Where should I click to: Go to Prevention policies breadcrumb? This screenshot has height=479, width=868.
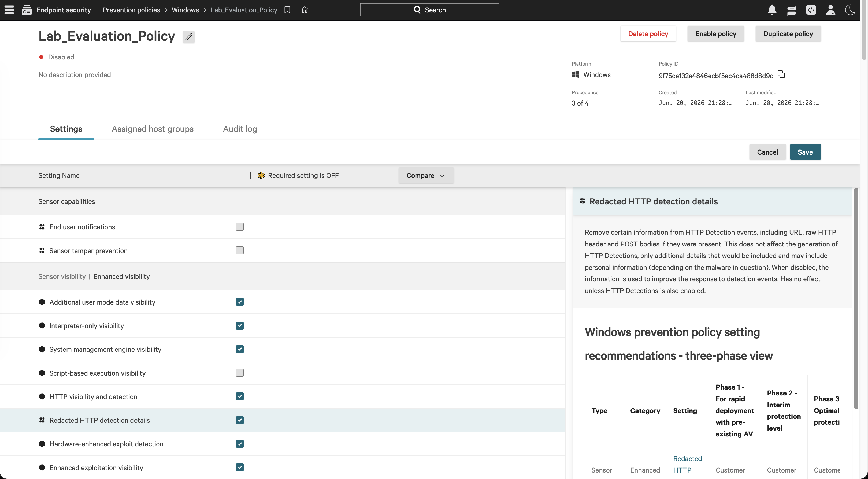click(131, 10)
